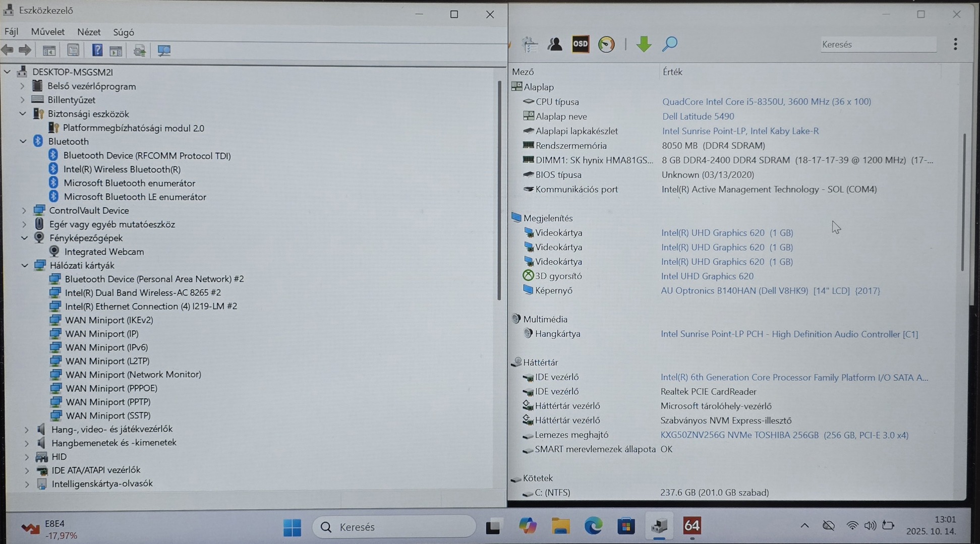The height and width of the screenshot is (544, 980).
Task: Open the Windows Start menu
Action: click(292, 527)
